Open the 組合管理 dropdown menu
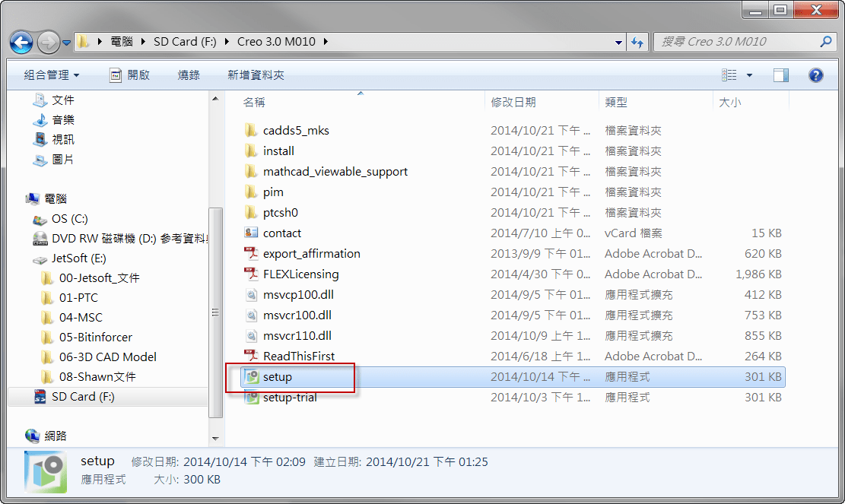The image size is (845, 504). click(x=47, y=74)
